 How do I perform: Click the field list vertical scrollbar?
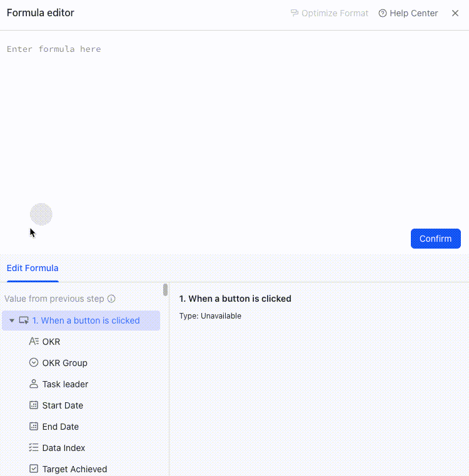click(x=165, y=290)
